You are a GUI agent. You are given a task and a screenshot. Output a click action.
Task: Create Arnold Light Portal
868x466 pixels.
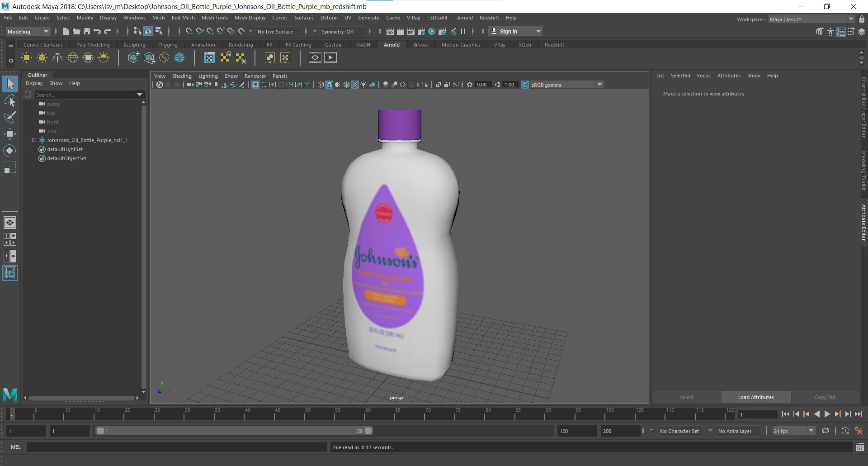pyautogui.click(x=88, y=57)
